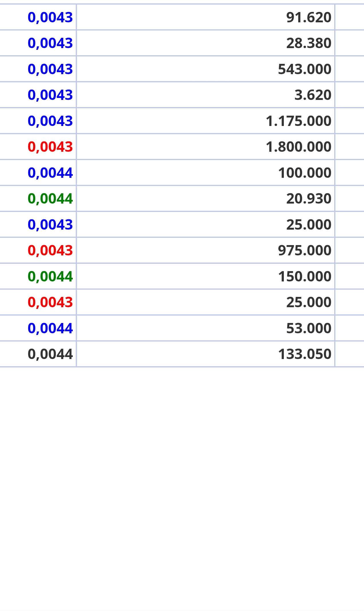Click the volume value 20.930
364x611 pixels.
coord(309,199)
